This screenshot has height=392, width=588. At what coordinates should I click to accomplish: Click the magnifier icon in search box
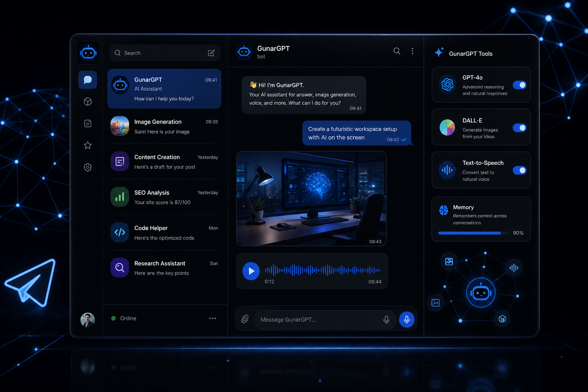point(118,53)
